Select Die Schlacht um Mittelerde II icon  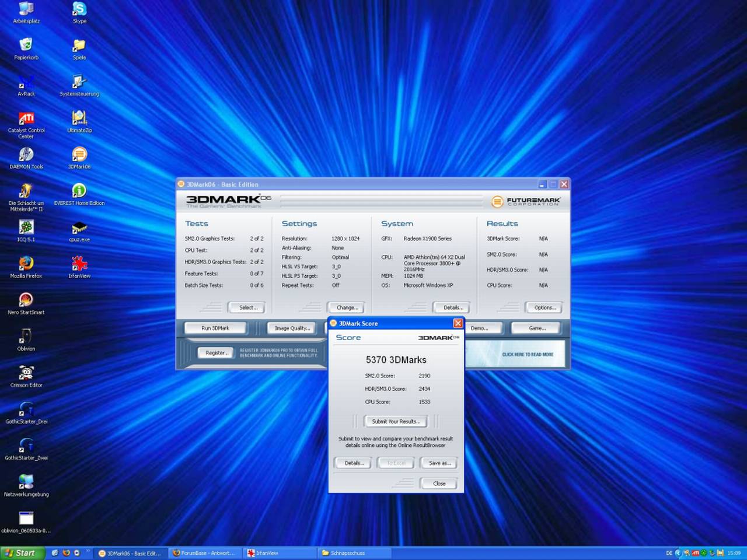26,198
